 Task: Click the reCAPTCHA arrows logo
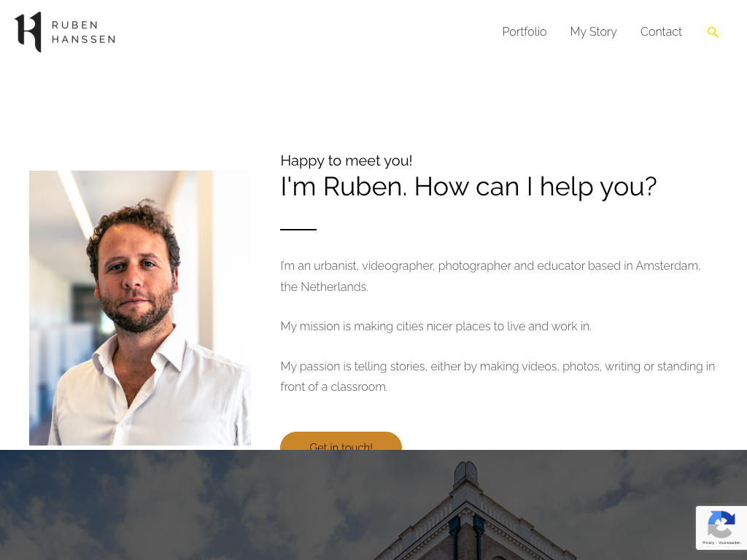tap(721, 524)
